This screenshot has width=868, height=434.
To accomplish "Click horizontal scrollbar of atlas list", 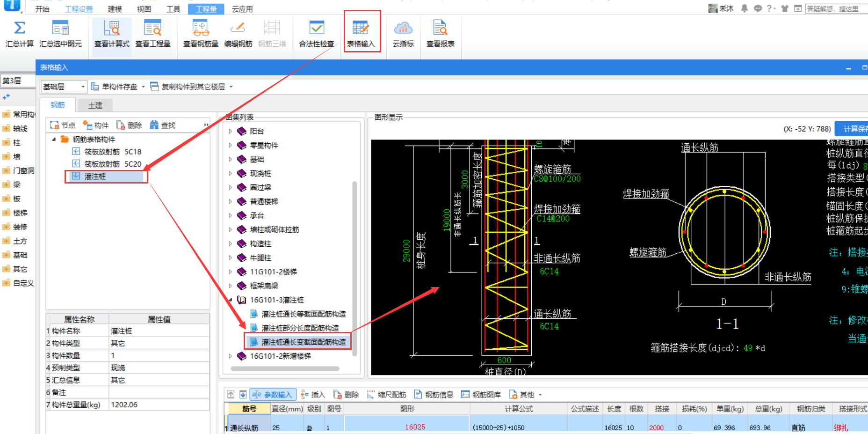I will 285,369.
